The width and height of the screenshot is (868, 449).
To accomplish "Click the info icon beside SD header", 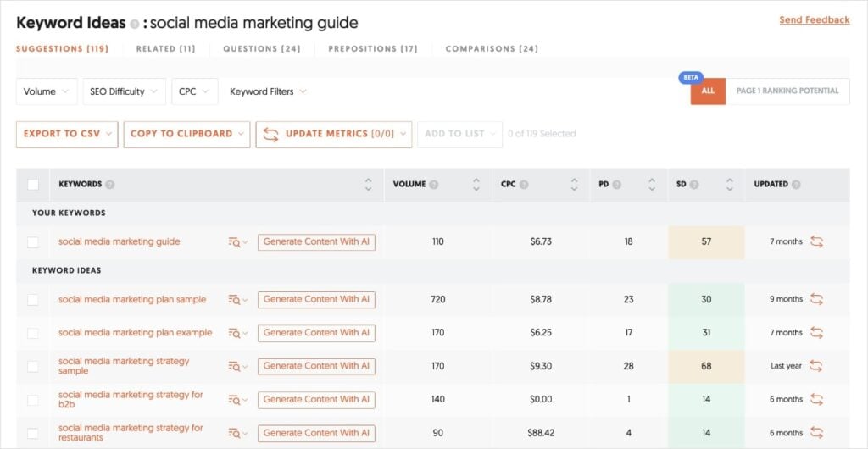I will click(694, 185).
